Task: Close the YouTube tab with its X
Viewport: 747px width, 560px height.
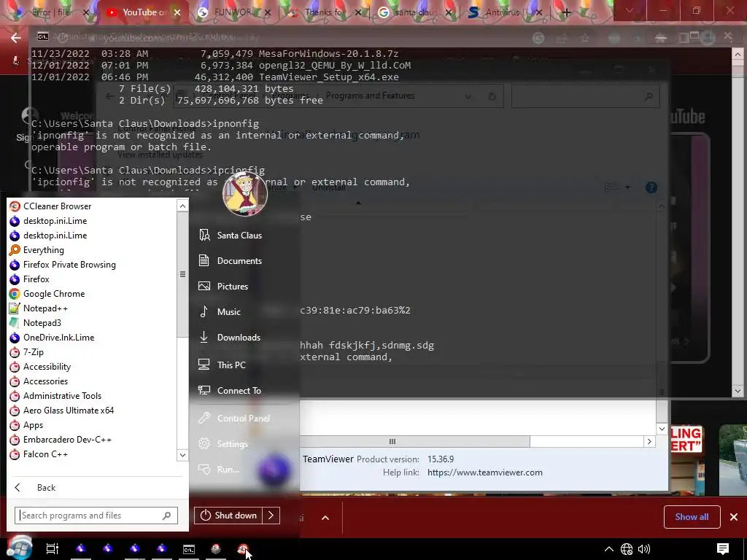Action: point(177,12)
